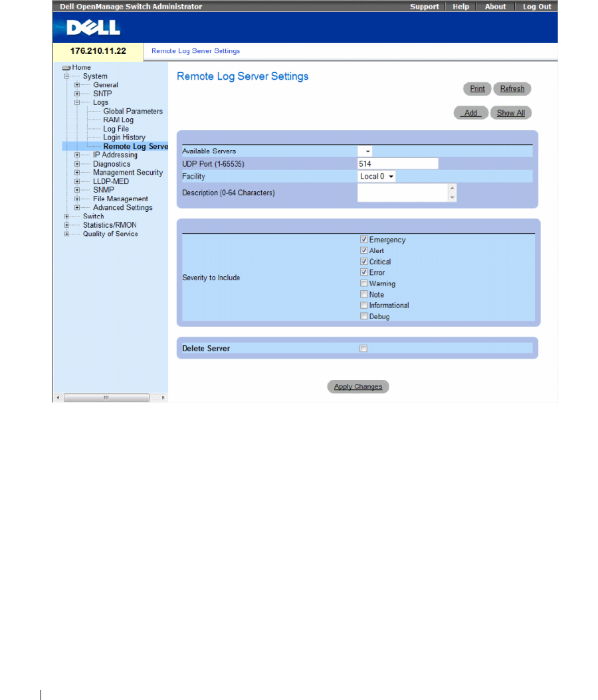This screenshot has width=598, height=700.
Task: Click Log Out in the top bar
Action: pos(537,7)
